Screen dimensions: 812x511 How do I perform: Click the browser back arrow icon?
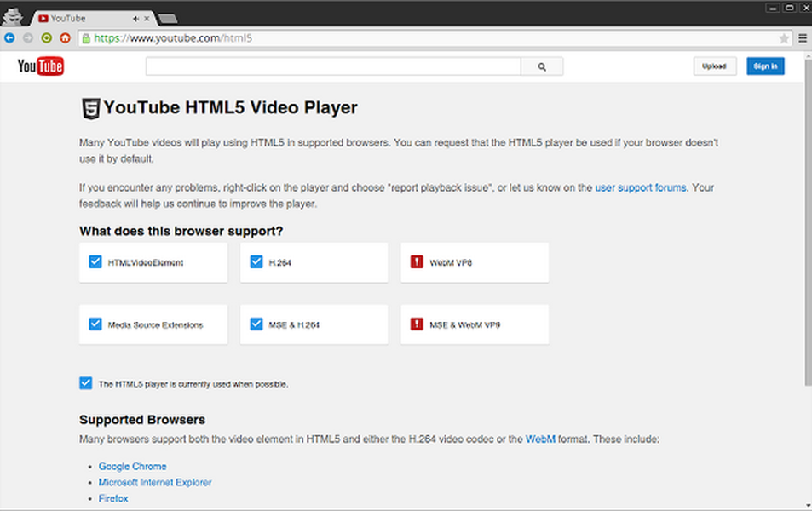point(9,37)
